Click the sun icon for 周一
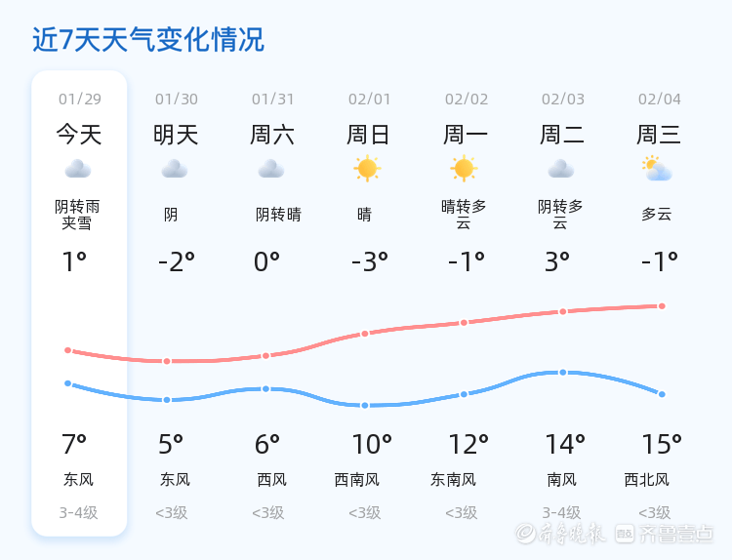The image size is (732, 560). (x=464, y=169)
